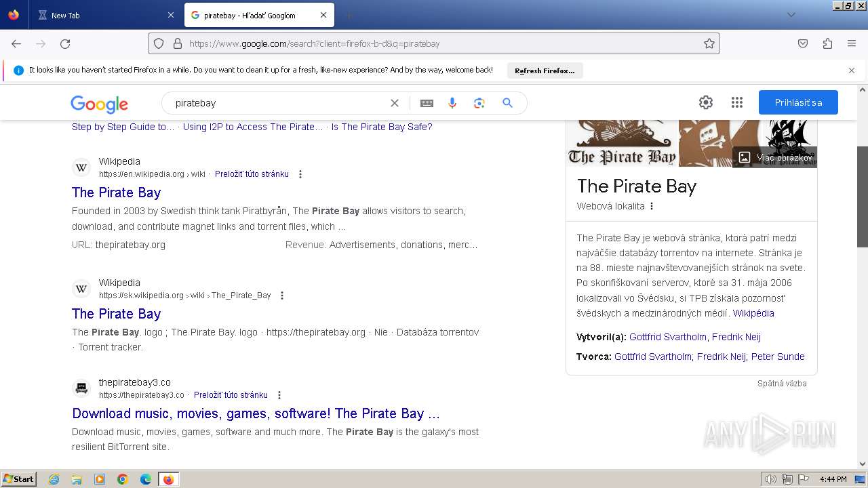The height and width of the screenshot is (488, 868).
Task: Click the Pirate Bay logo thumbnail image
Action: 622,143
